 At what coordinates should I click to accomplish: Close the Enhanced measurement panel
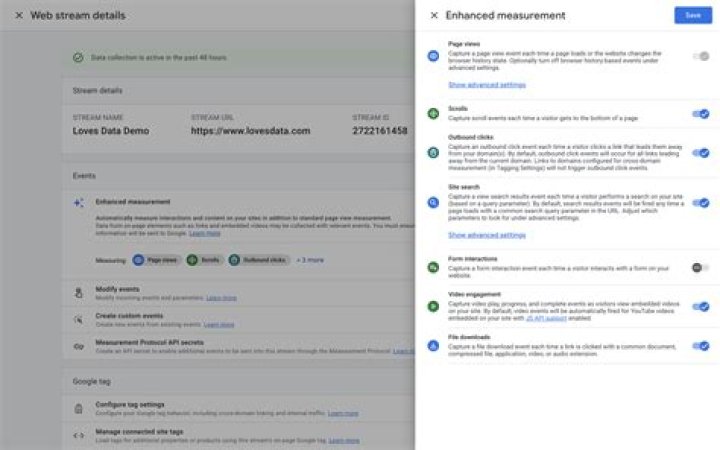(x=433, y=15)
